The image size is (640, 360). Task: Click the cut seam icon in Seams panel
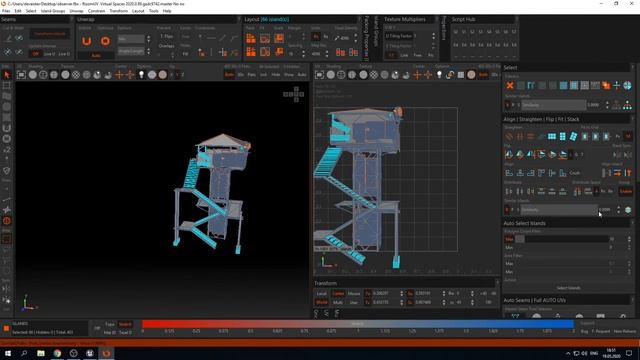tap(8, 38)
